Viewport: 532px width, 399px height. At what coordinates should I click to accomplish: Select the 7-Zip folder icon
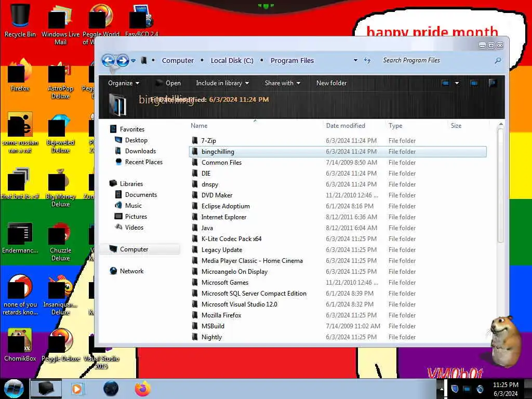(x=195, y=140)
